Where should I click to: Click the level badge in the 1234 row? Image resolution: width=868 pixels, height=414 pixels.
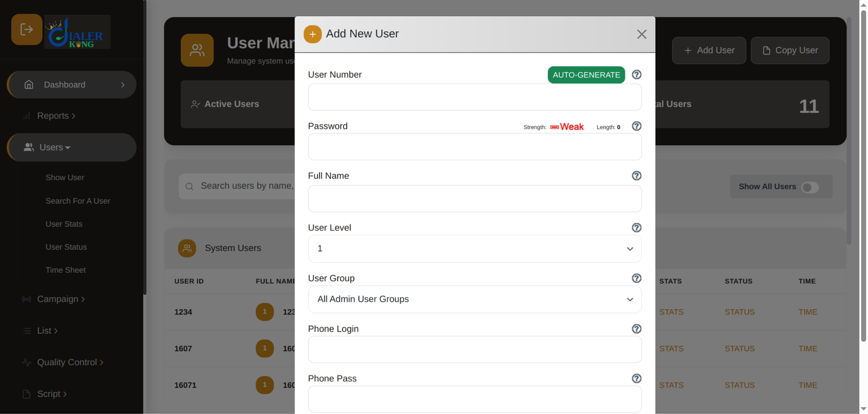point(265,312)
